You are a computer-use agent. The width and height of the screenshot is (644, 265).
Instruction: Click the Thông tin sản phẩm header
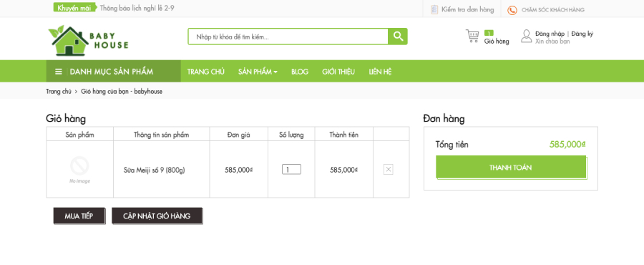click(x=162, y=135)
